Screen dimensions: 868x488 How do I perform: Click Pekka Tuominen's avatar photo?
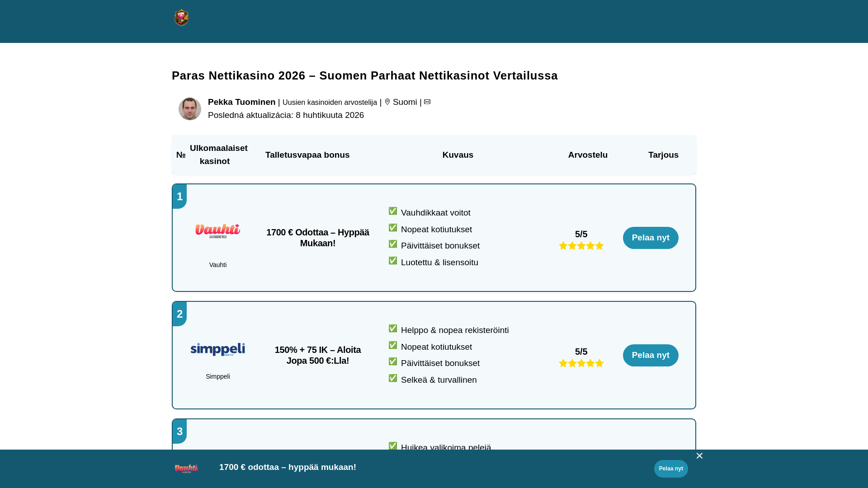190,109
